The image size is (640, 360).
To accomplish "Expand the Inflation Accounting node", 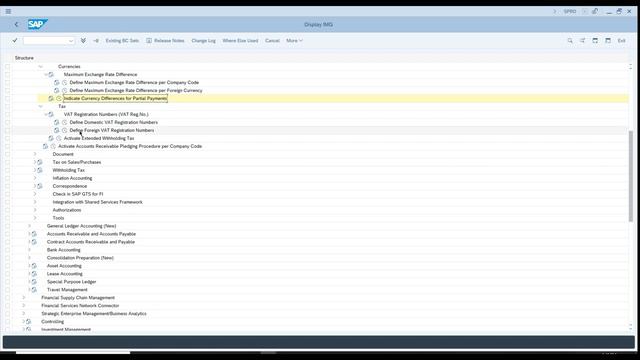I will tap(35, 178).
